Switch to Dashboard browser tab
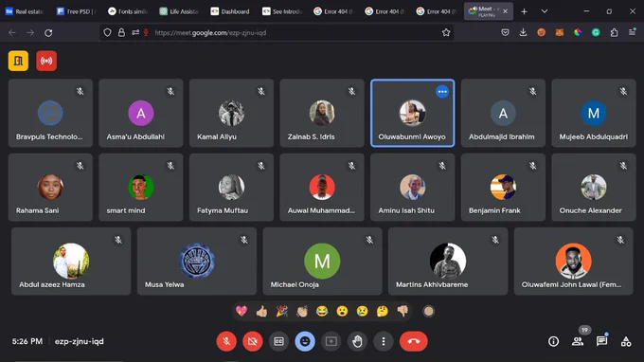This screenshot has width=644, height=362. pyautogui.click(x=230, y=11)
